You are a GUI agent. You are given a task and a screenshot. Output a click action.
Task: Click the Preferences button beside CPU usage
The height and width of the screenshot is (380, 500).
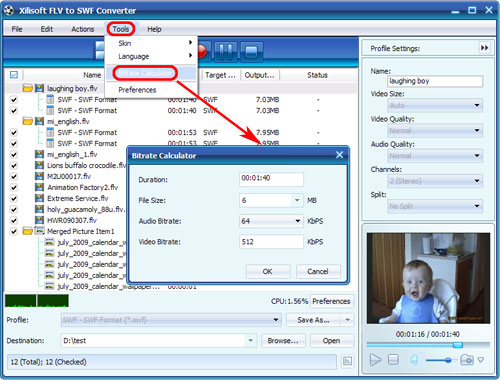pos(332,301)
